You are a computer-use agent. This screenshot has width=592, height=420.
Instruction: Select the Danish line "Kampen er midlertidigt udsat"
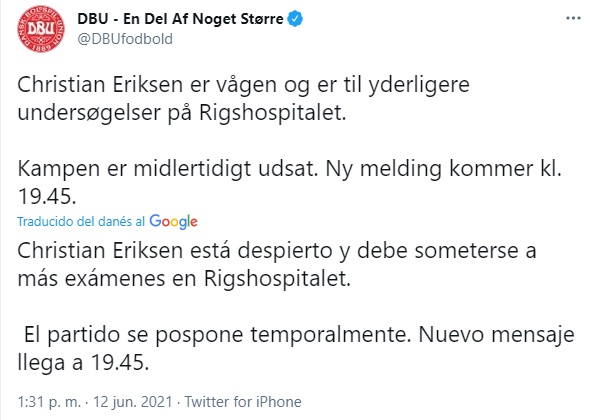click(x=167, y=169)
